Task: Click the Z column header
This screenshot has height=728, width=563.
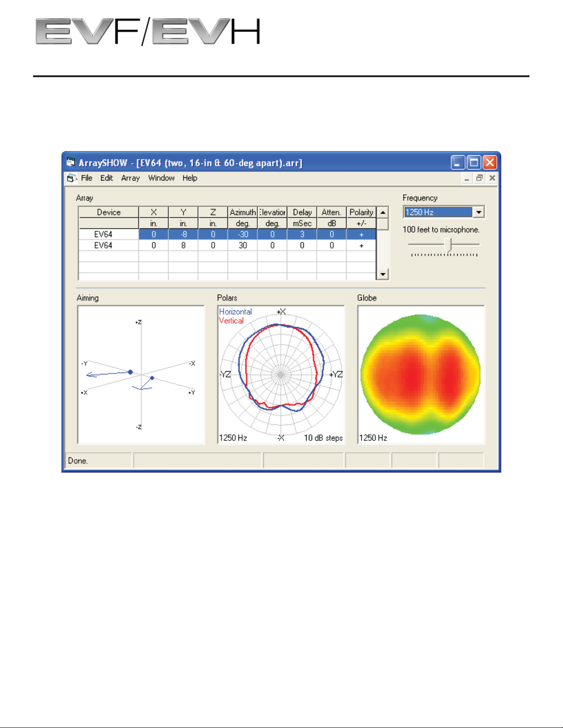Action: (x=213, y=212)
